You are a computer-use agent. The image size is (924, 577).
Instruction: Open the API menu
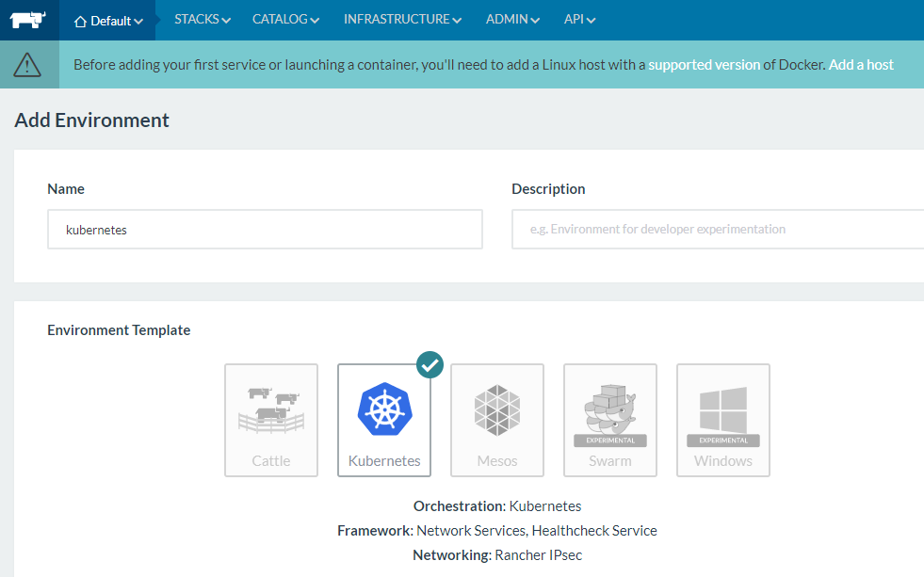click(579, 20)
